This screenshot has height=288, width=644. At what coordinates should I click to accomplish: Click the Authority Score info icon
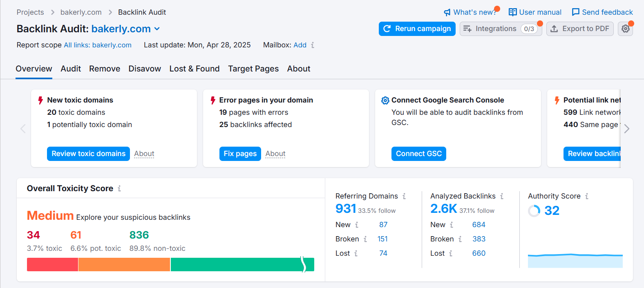(x=587, y=196)
